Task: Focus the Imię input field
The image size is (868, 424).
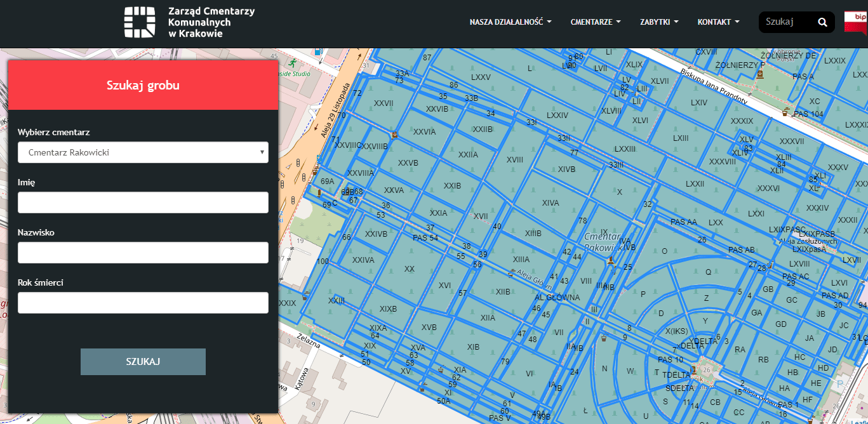Action: point(143,202)
